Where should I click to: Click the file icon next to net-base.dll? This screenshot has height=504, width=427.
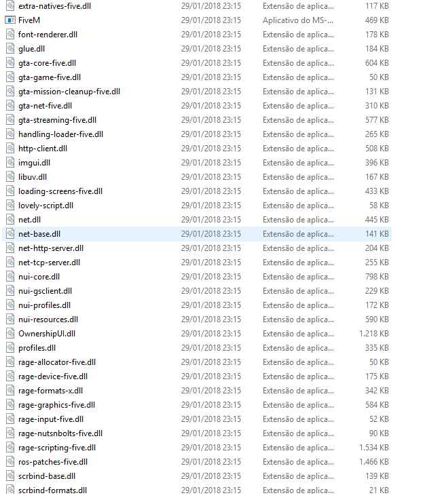click(x=10, y=234)
